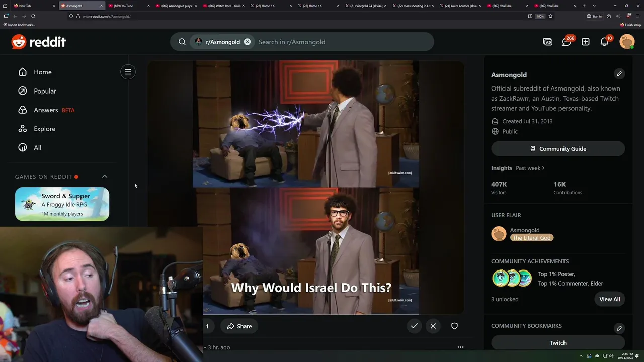This screenshot has height=362, width=644.
Task: Click the community achievement badges
Action: click(x=512, y=278)
